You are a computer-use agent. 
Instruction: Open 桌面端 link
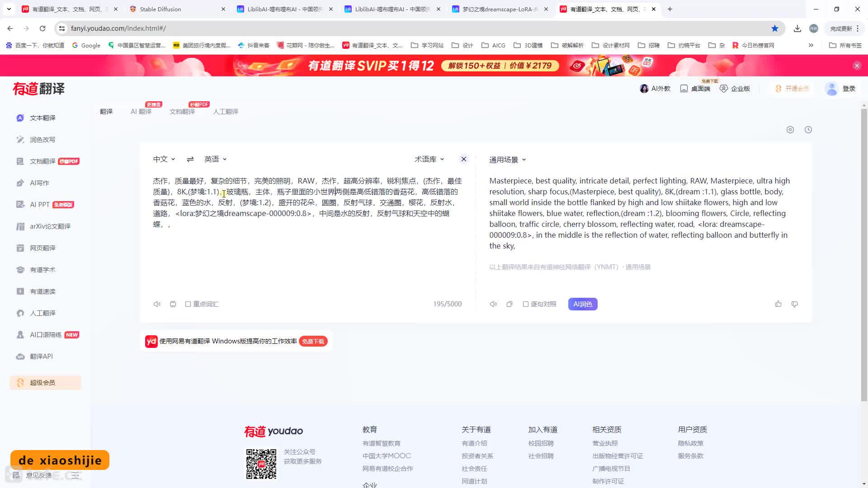pos(695,89)
